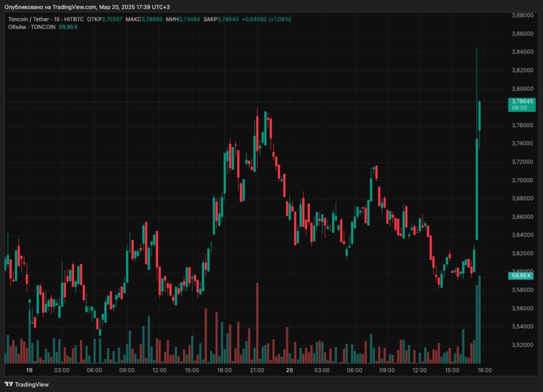Image resolution: width=543 pixels, height=392 pixels.
Task: Click the 15 interval label in legend
Action: 57,19
